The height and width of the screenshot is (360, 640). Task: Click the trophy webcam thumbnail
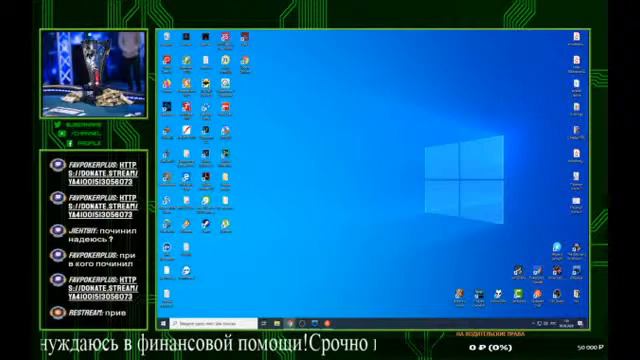(94, 74)
